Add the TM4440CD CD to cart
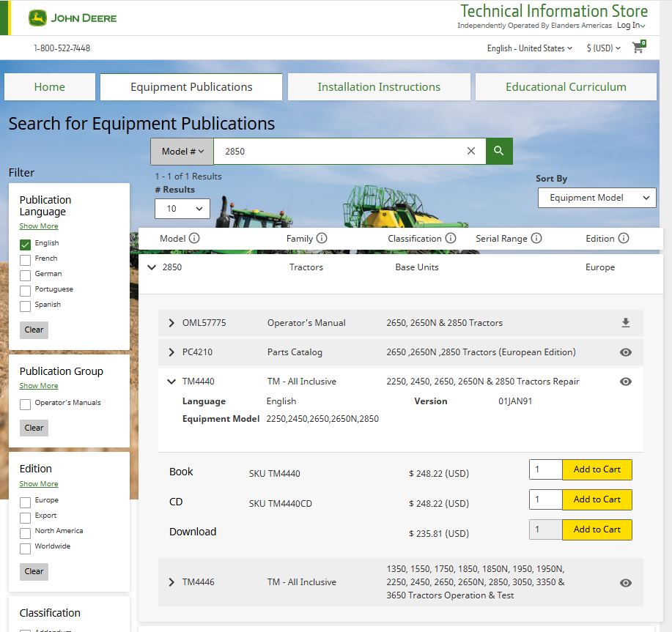The width and height of the screenshot is (672, 632). (597, 499)
